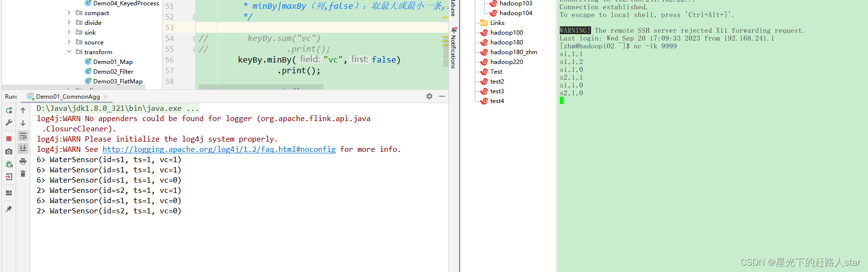Click java.exe command line in console
Image resolution: width=868 pixels, height=272 pixels.
click(x=117, y=108)
